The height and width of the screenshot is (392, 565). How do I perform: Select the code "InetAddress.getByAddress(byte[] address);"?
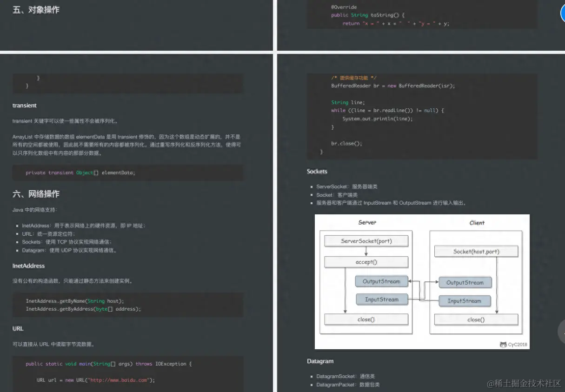[x=83, y=309]
